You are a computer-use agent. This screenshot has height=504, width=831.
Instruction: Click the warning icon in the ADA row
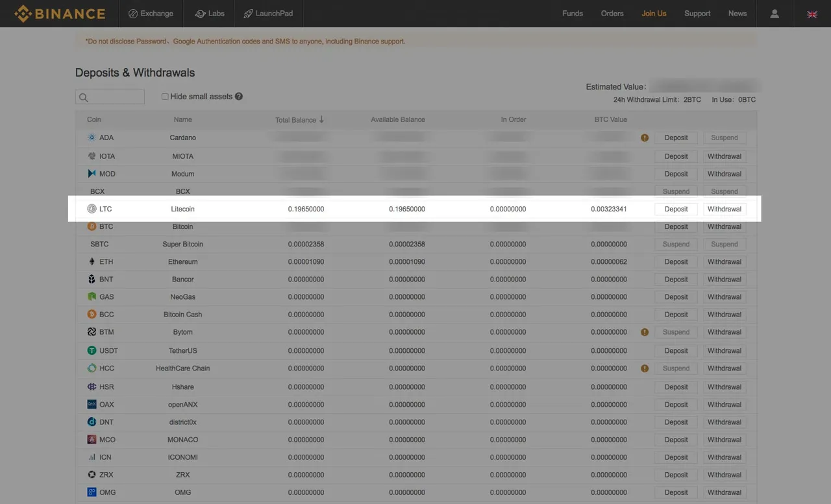point(645,138)
